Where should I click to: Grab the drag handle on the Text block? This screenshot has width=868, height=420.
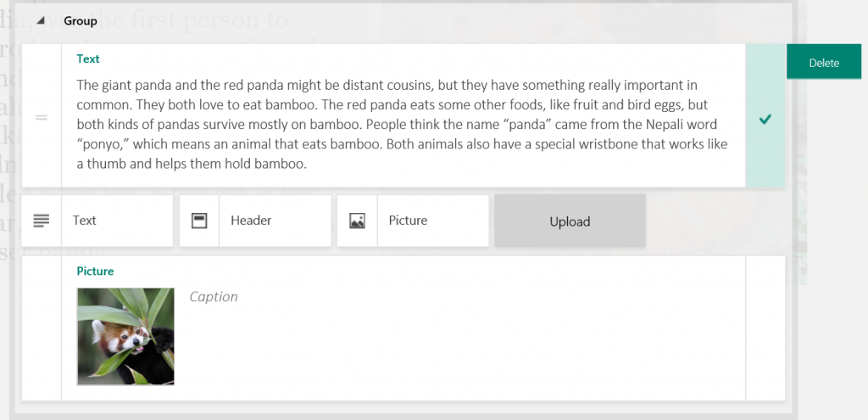point(42,117)
